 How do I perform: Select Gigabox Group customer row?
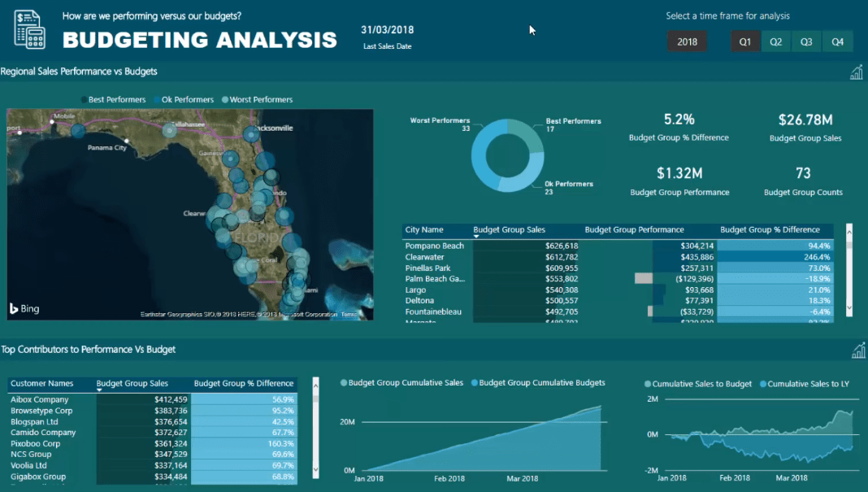click(153, 477)
